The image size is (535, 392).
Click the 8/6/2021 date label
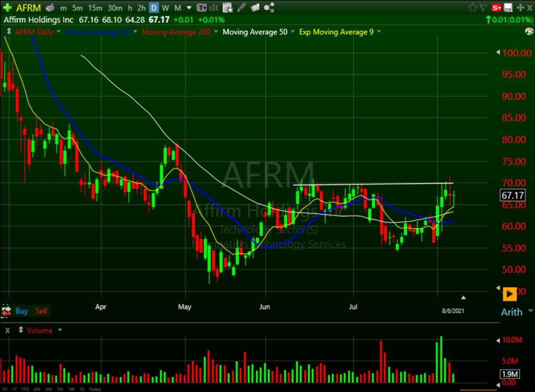point(453,311)
